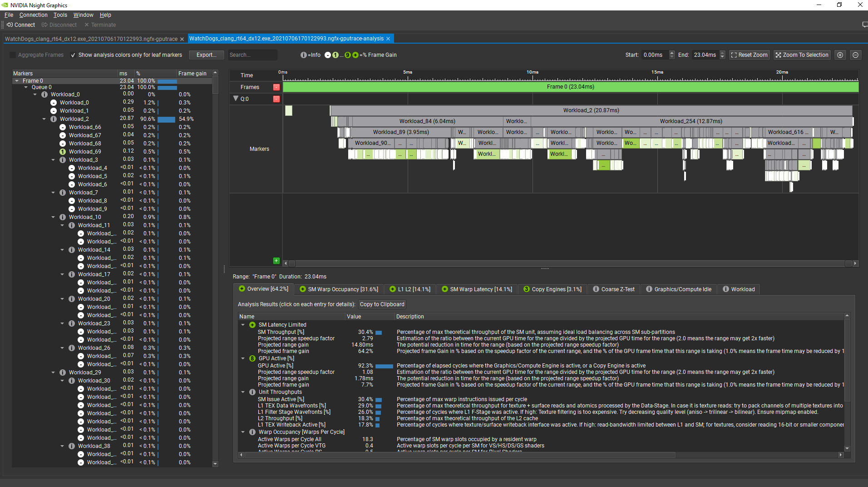868x487 pixels.
Task: Click info icon on Warp Occupancy row
Action: coord(252,432)
